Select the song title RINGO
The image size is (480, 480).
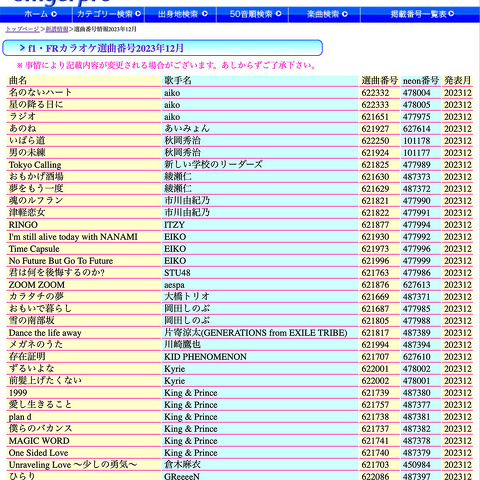[x=23, y=225]
